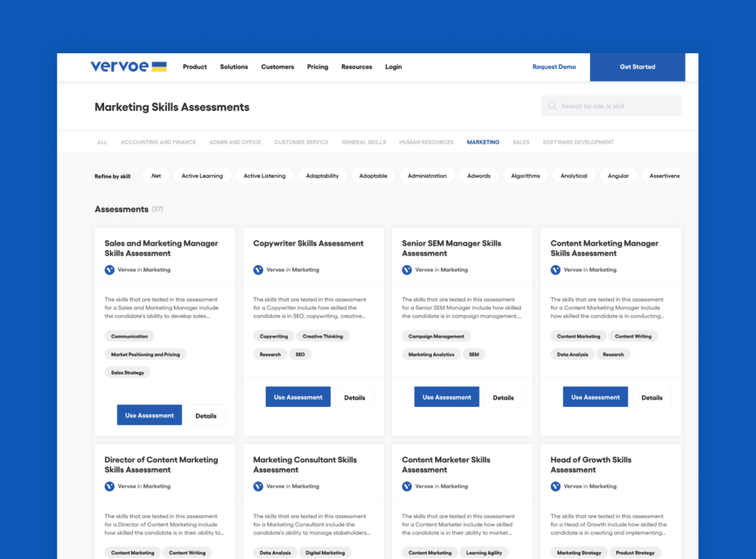Filter by Adaptable skill chip
Screen dimensions: 756x559
point(373,176)
